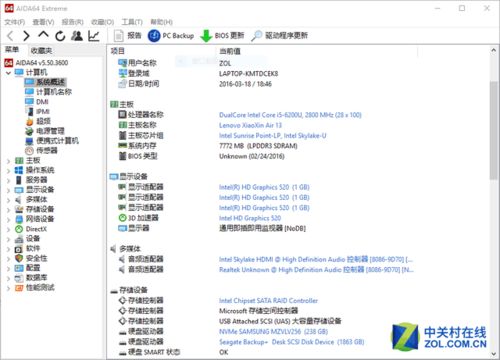Viewport: 500px width, 360px height.
Task: Expand the DirectX tree node
Action: [8, 230]
